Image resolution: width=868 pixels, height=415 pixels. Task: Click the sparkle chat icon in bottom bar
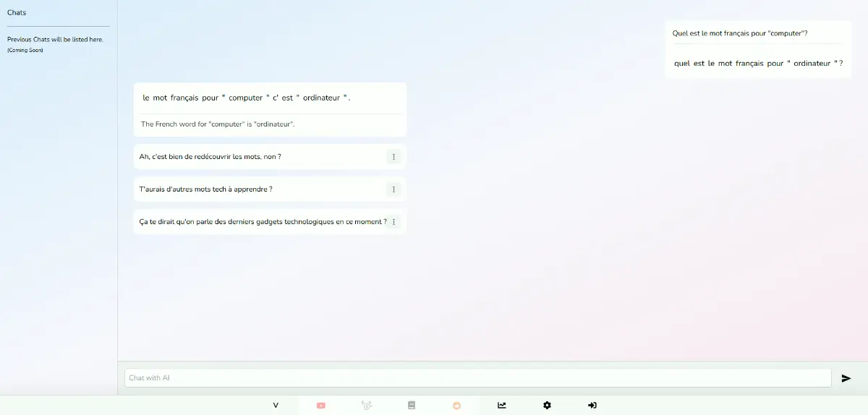point(367,406)
